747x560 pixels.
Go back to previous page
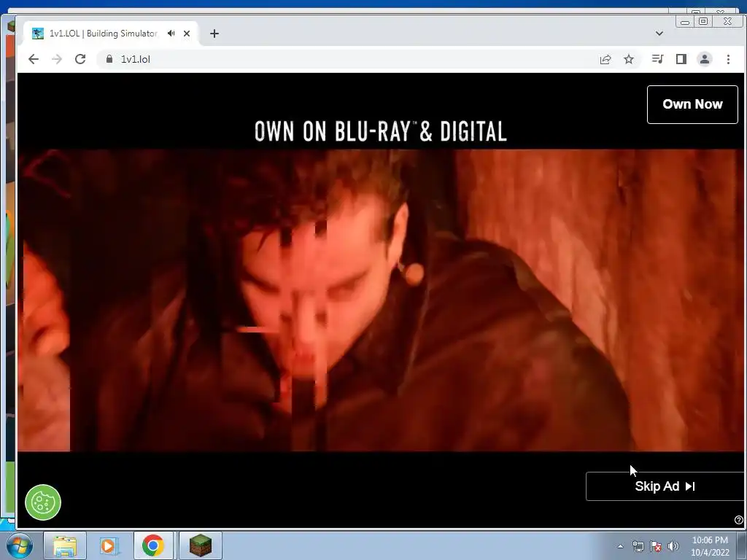point(34,59)
